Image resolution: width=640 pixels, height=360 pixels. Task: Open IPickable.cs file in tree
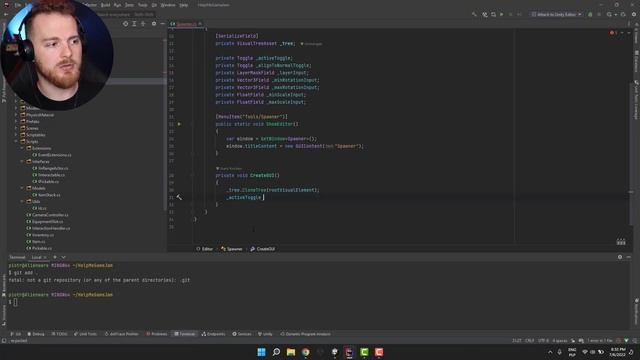coord(45,182)
